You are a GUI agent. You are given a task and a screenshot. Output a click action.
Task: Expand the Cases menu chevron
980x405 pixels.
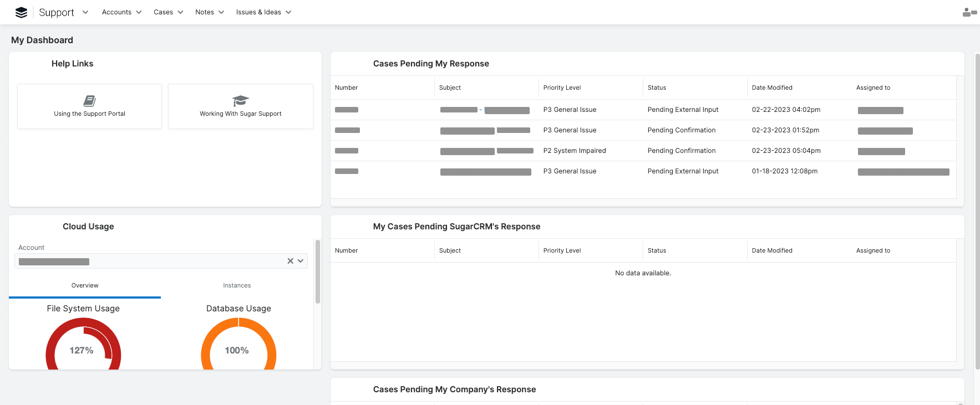point(180,12)
